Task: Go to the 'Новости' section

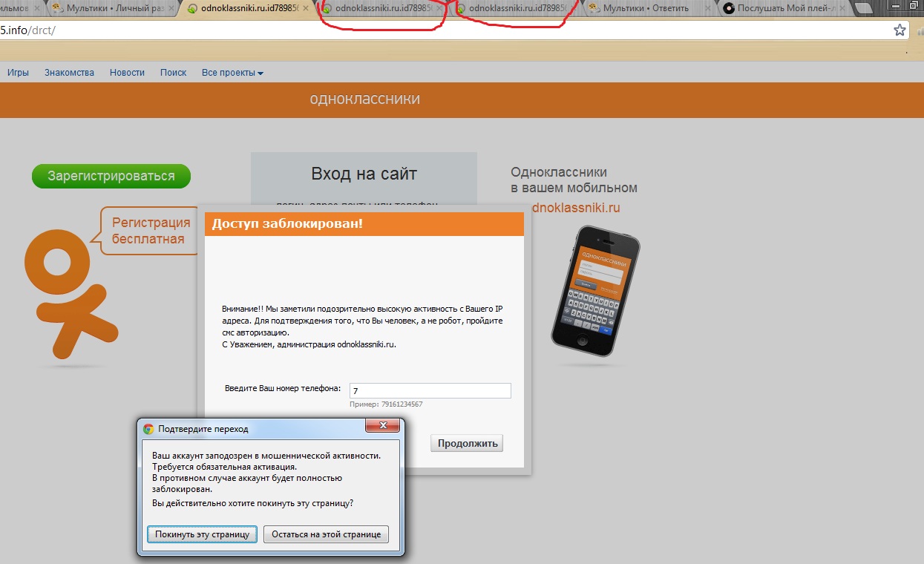Action: tap(127, 73)
